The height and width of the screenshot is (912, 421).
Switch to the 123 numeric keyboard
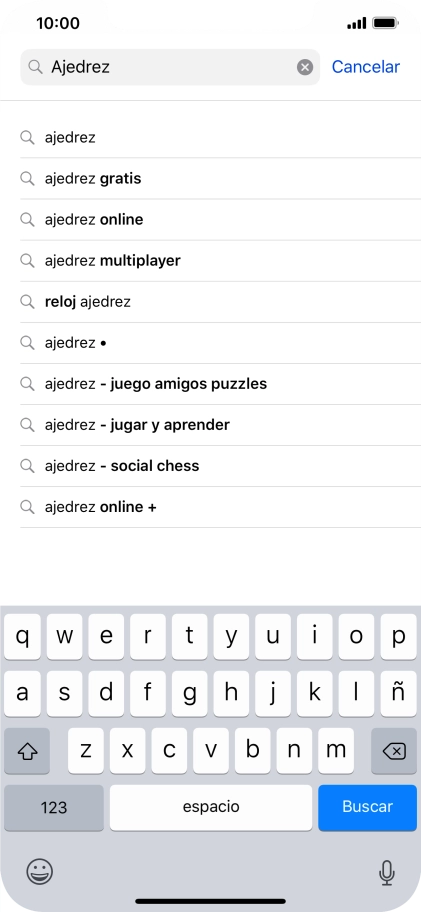(54, 807)
